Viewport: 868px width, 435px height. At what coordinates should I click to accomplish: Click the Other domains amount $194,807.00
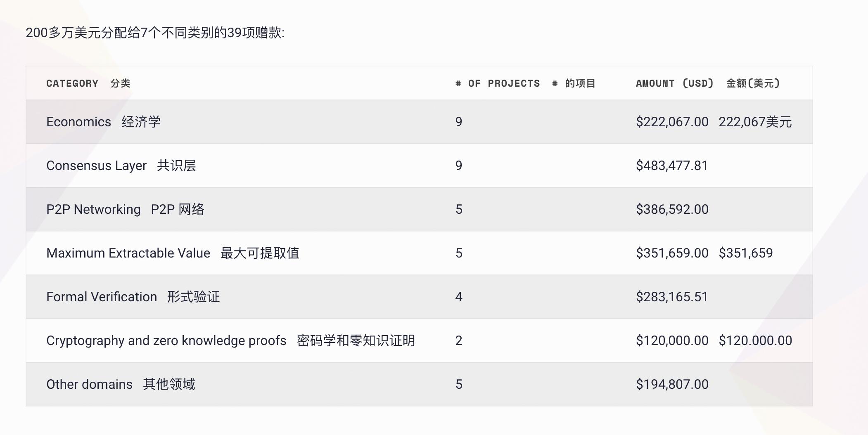point(672,385)
